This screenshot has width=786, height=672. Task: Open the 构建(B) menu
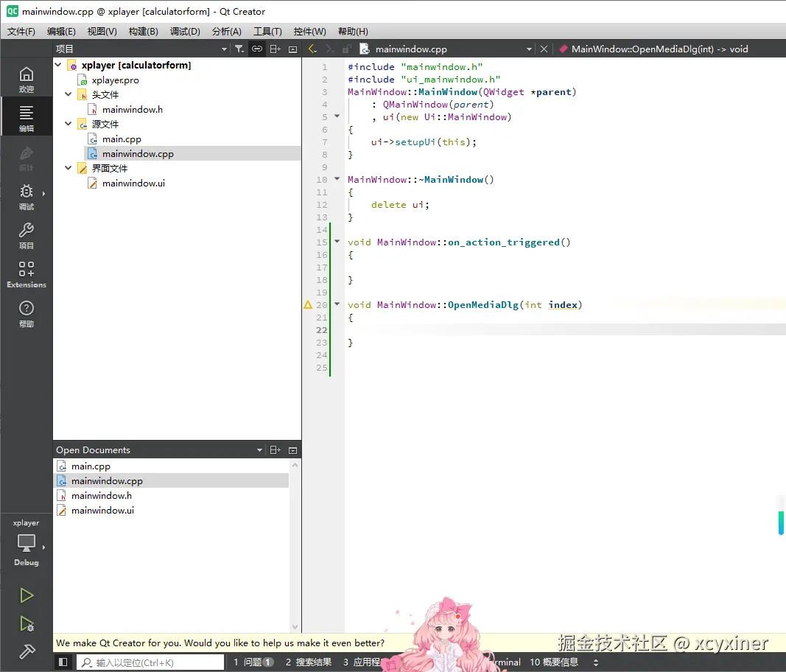[143, 32]
